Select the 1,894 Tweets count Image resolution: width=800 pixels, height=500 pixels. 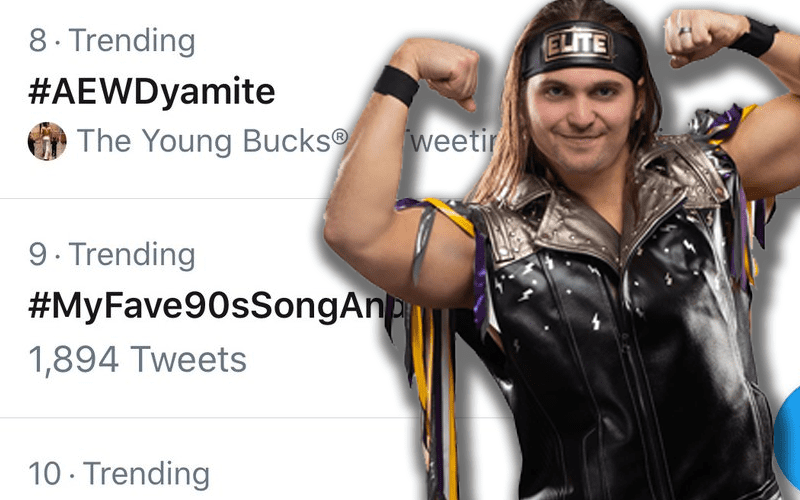coord(137,358)
